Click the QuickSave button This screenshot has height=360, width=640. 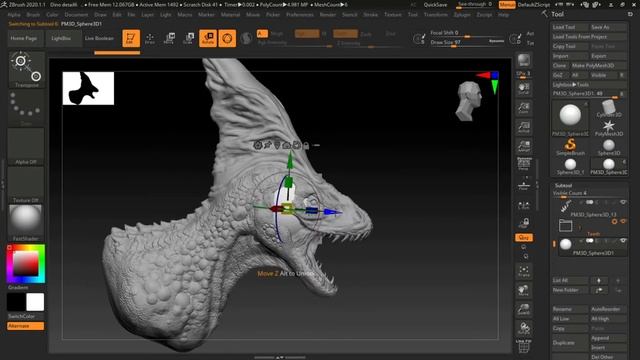tap(436, 5)
